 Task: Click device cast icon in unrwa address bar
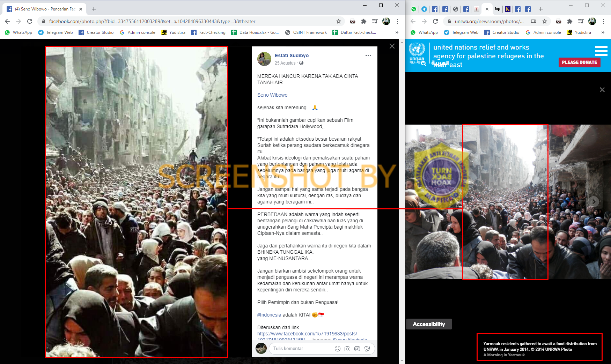[x=533, y=21]
